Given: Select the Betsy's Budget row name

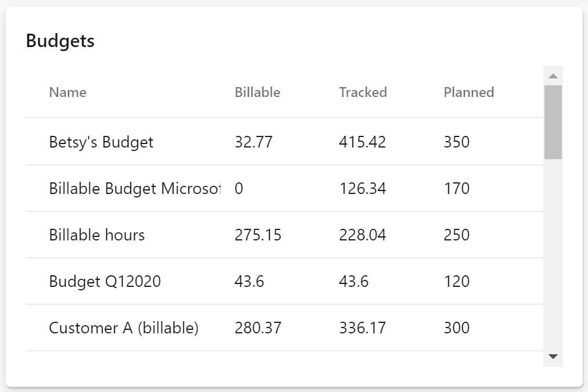Looking at the screenshot, I should 101,142.
